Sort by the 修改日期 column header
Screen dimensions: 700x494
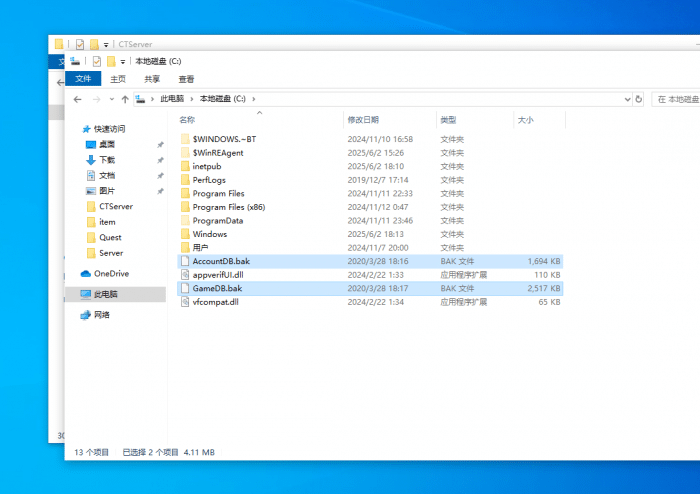[x=363, y=119]
